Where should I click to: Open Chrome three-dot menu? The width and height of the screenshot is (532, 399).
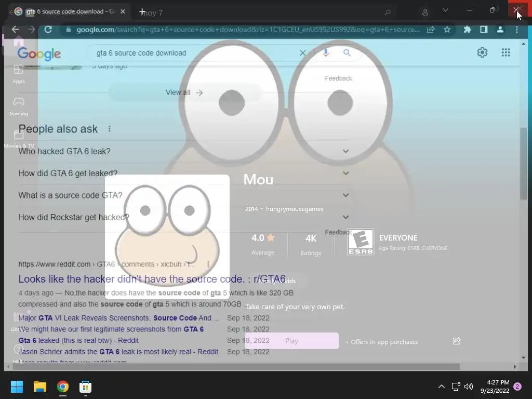click(517, 30)
